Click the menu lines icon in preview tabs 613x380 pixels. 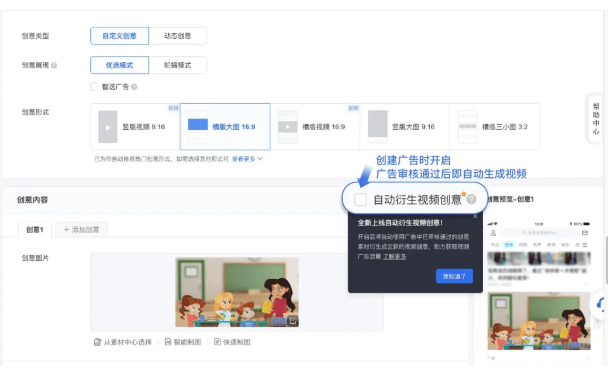(585, 245)
